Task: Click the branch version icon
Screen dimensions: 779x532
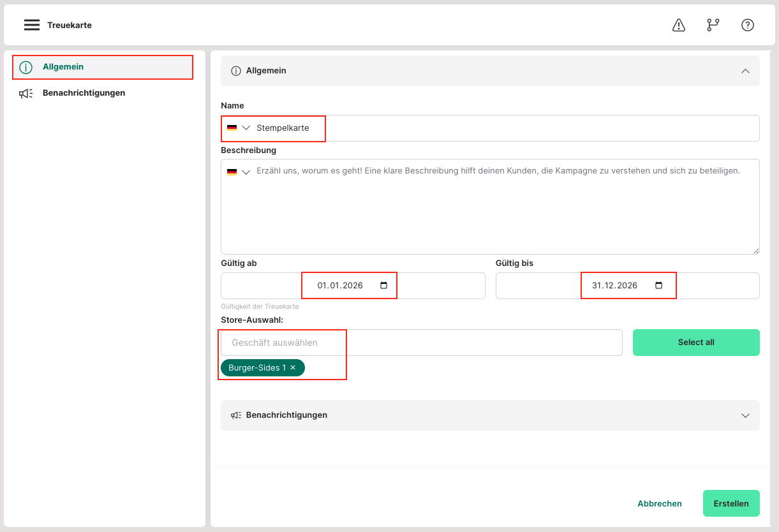Action: pos(713,25)
